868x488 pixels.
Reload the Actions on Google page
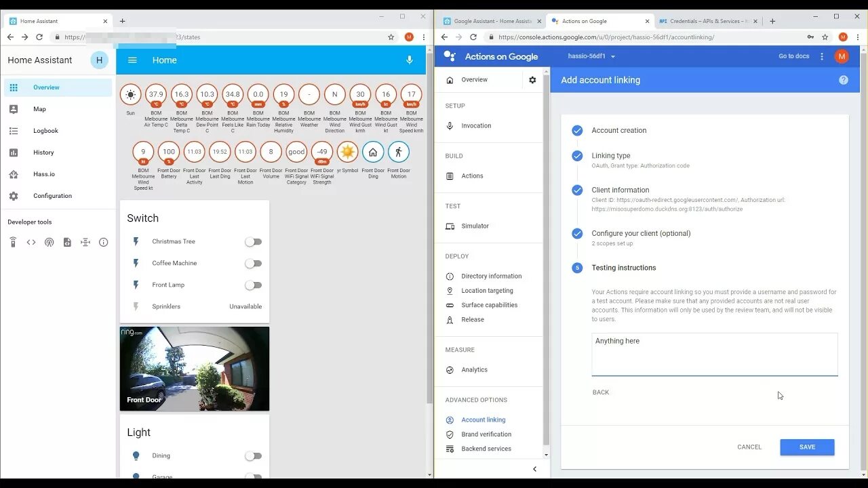pyautogui.click(x=473, y=37)
